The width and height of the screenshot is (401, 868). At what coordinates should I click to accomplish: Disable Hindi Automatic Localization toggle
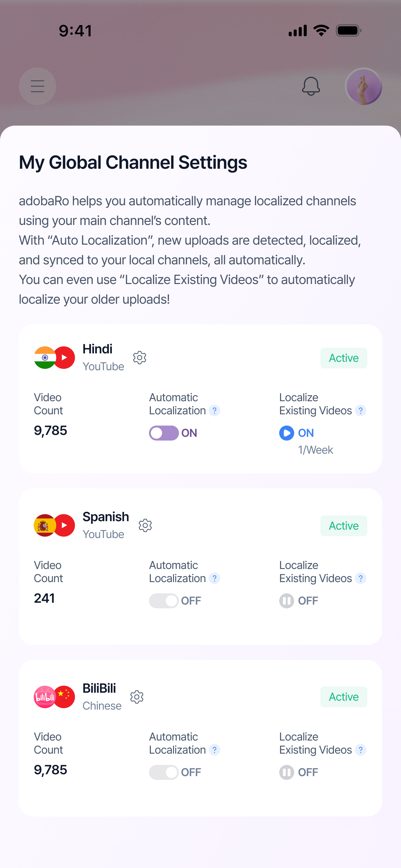[x=164, y=433]
